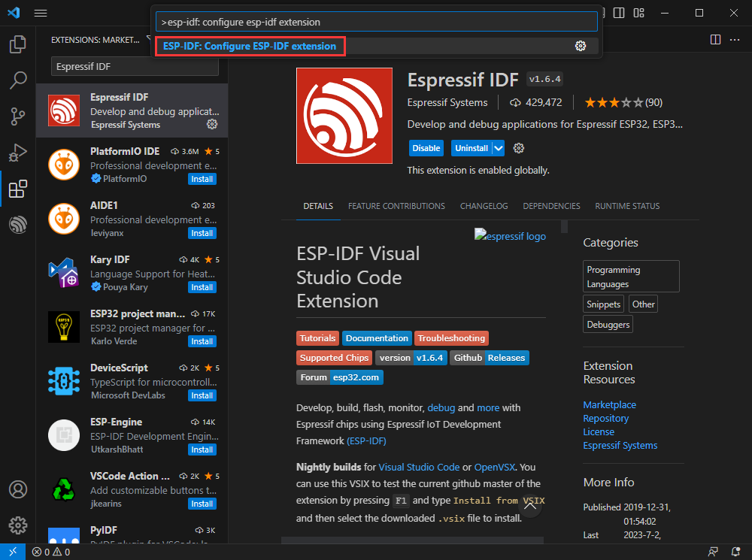
Task: Install the VSCode Action extension
Action: click(x=202, y=504)
